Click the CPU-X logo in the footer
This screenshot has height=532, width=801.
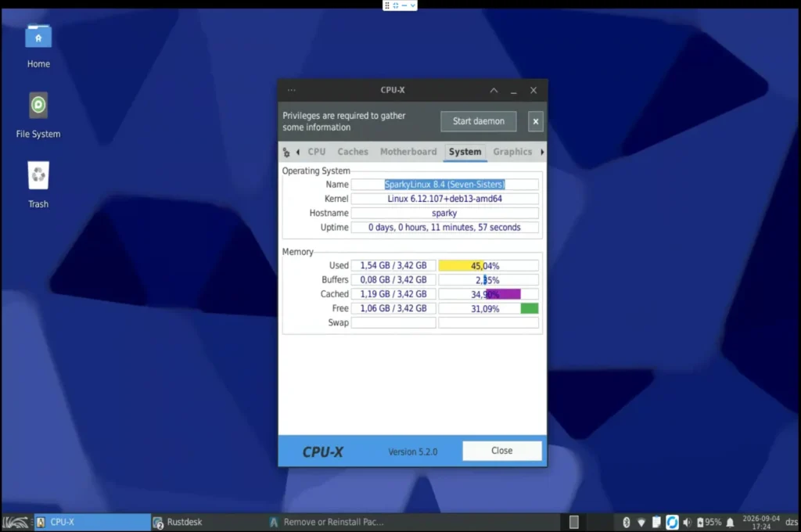(x=323, y=451)
